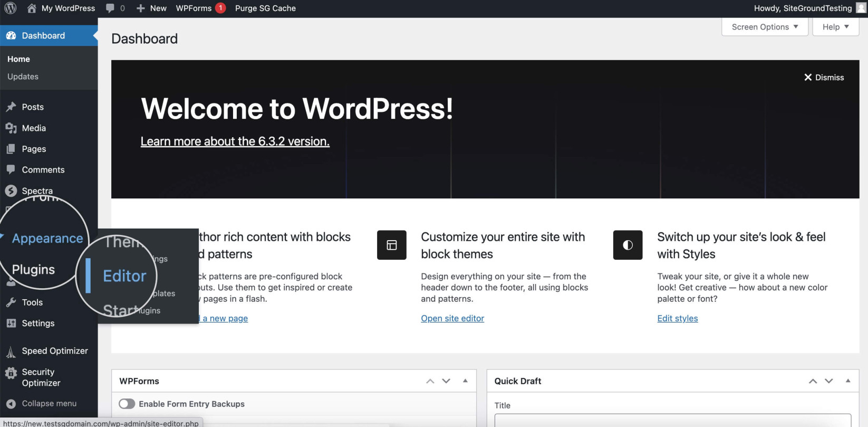Image resolution: width=868 pixels, height=427 pixels.
Task: Click Edit styles link
Action: pos(678,318)
